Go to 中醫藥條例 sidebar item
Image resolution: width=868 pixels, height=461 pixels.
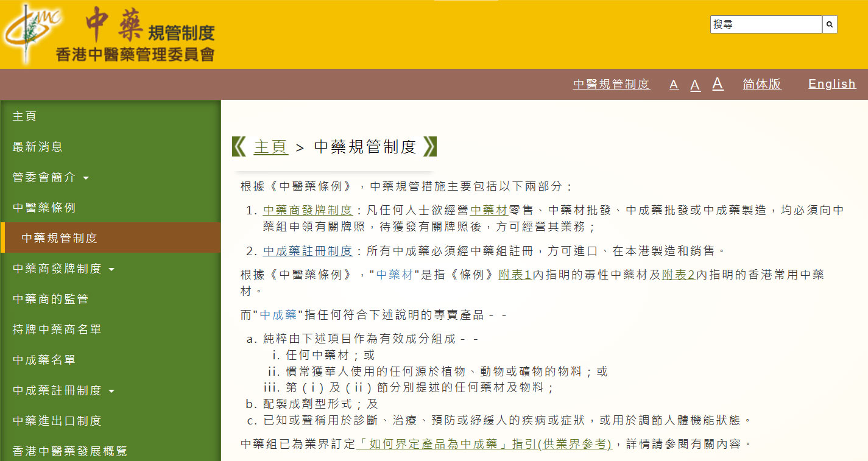(x=44, y=208)
